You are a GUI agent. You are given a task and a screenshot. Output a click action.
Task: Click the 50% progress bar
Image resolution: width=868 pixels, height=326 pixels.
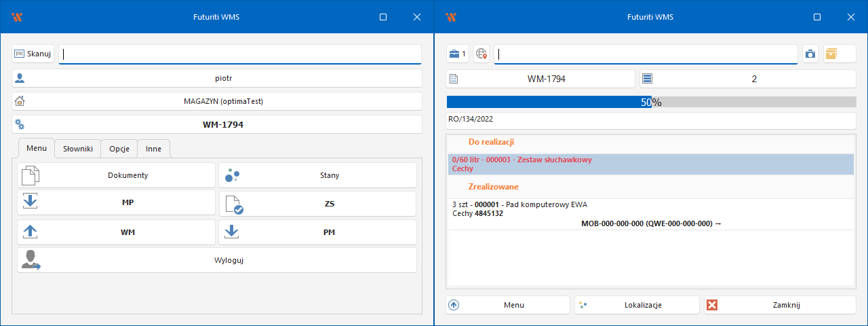[x=651, y=102]
